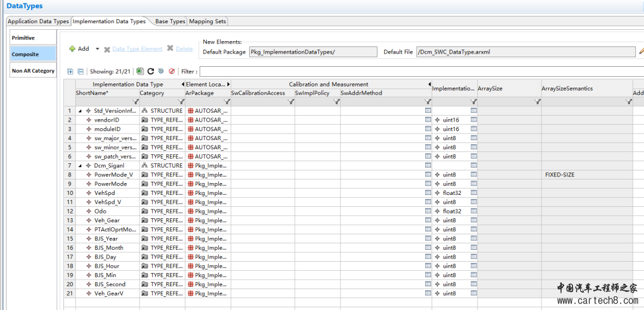Viewport: 644px width, 310px height.
Task: Click the blue crossed-circle toolbar icon
Action: click(x=161, y=71)
